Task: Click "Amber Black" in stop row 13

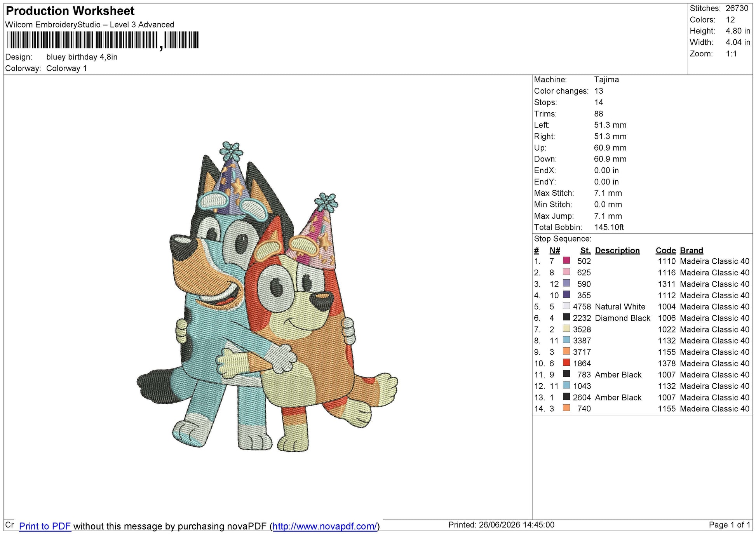Action: point(618,397)
